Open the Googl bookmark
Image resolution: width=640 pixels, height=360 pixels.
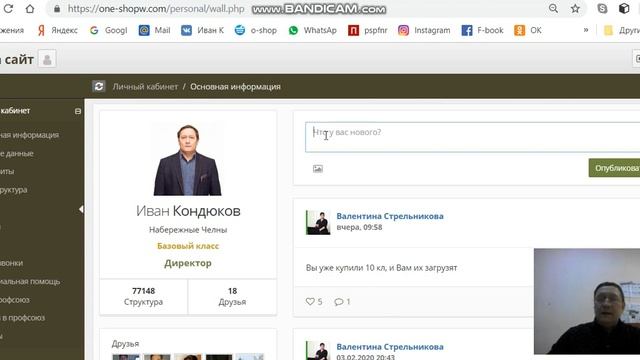109,30
